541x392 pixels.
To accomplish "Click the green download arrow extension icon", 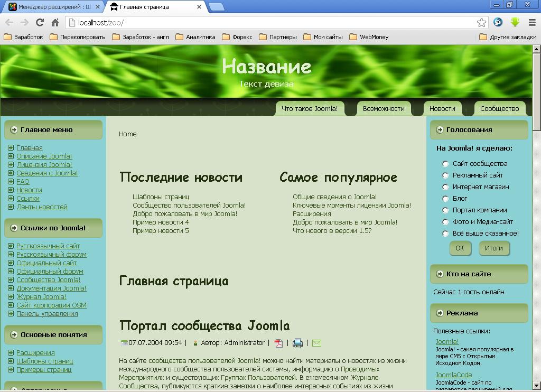I will (515, 22).
